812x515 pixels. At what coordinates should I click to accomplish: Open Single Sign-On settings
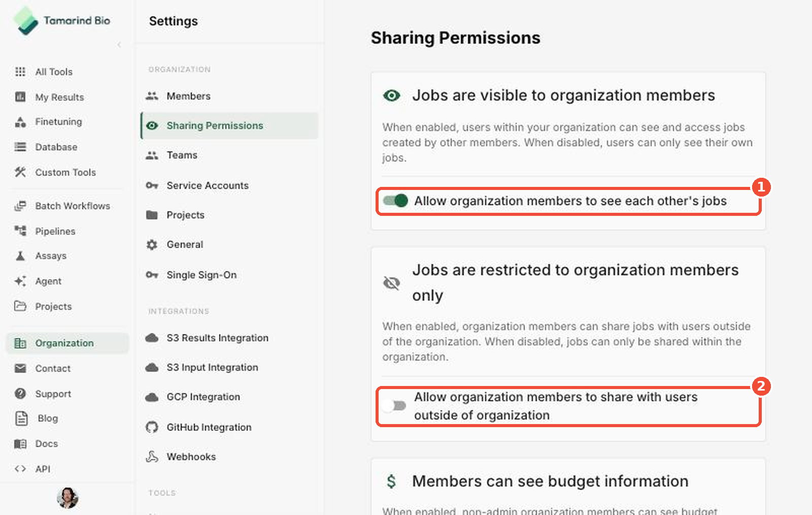pos(229,275)
